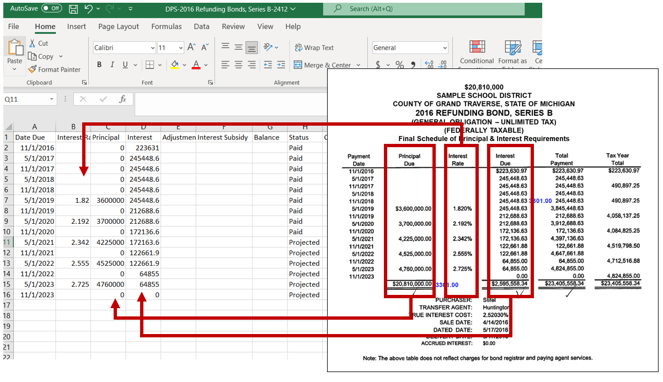Click the Decrease Indent icon
The height and width of the screenshot is (382, 663).
click(x=268, y=65)
